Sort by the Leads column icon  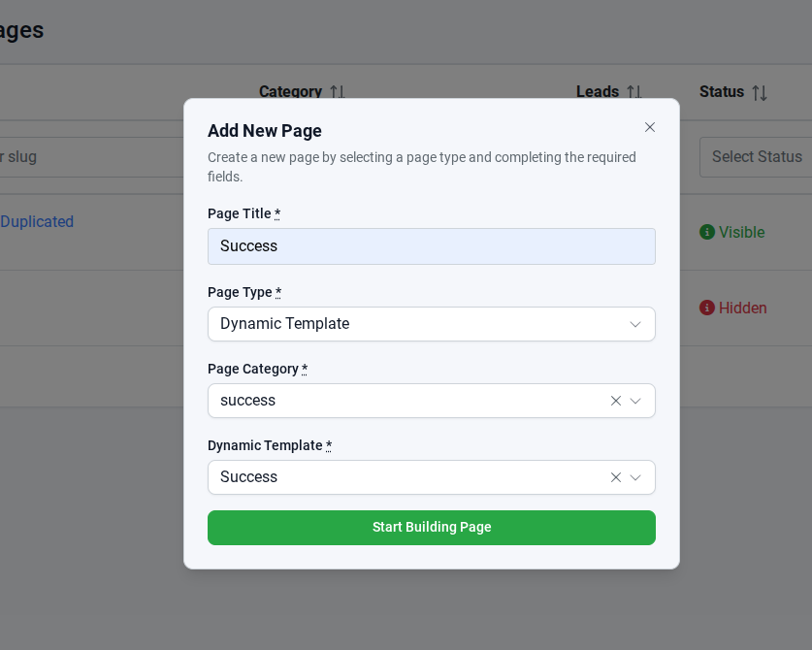[x=633, y=92]
